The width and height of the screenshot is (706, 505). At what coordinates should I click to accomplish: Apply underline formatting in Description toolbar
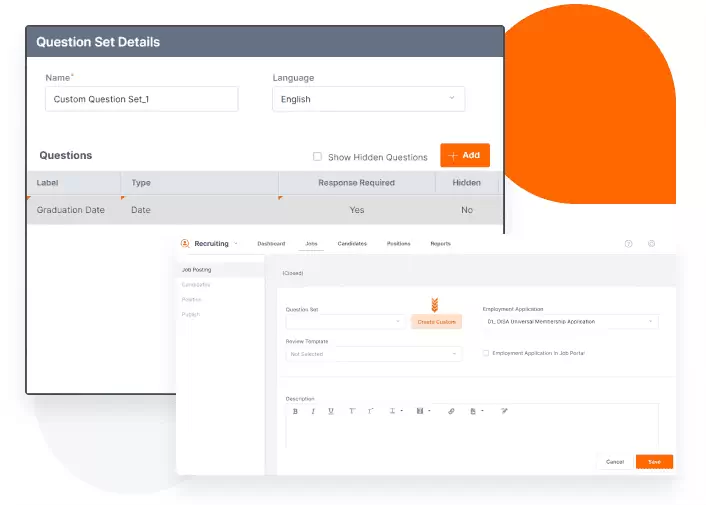(x=331, y=411)
